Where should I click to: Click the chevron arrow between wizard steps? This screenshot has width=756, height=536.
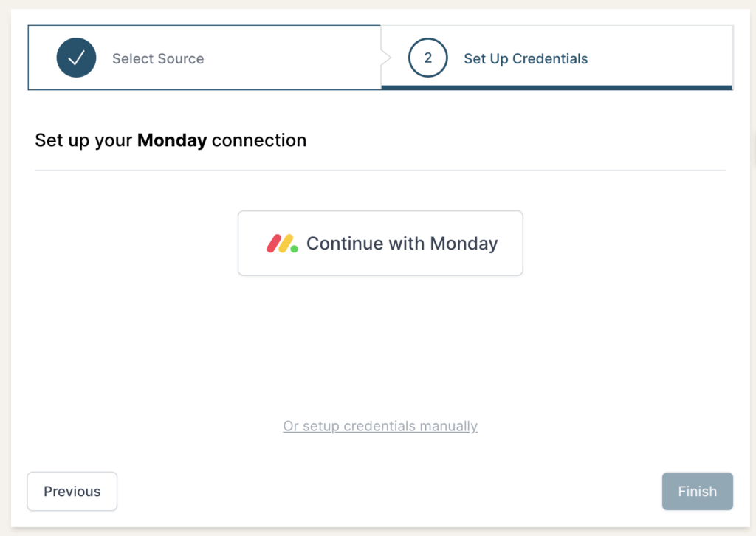click(x=385, y=58)
